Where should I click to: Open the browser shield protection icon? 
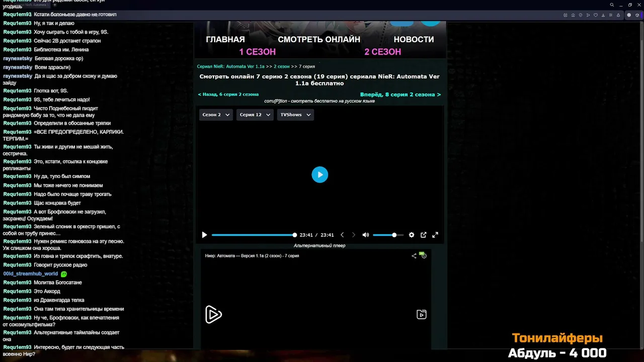coord(581,15)
